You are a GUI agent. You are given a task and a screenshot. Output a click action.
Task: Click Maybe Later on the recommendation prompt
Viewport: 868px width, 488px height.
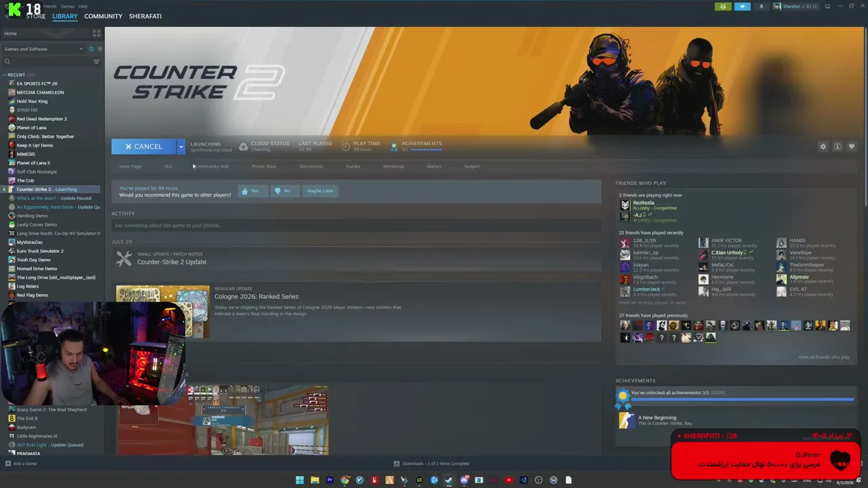320,191
